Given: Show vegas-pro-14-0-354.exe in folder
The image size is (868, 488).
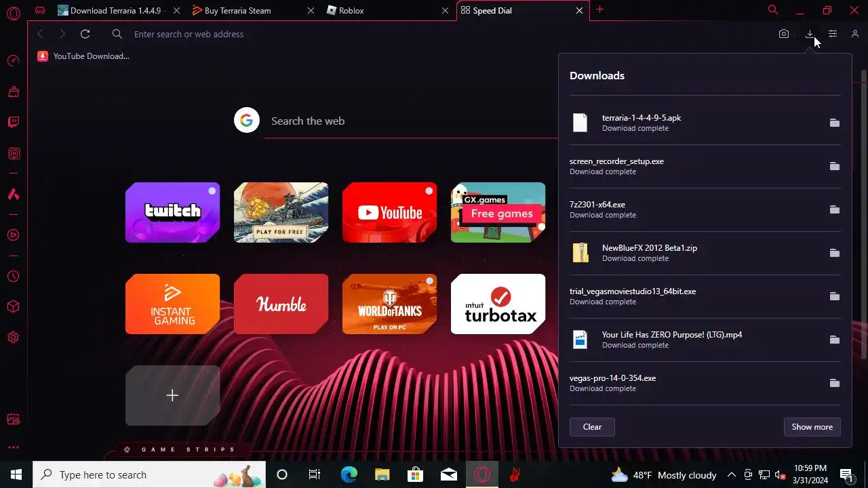Looking at the screenshot, I should tap(835, 383).
